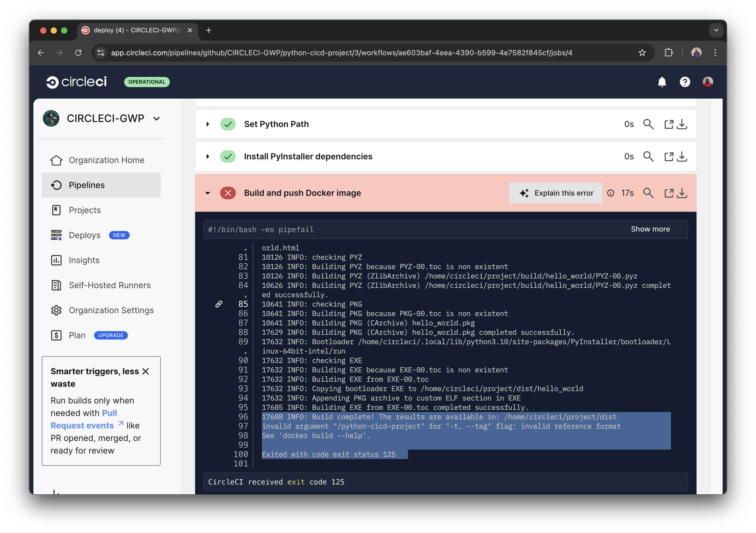Download Build and push Docker image log
Image resolution: width=756 pixels, height=533 pixels.
point(682,193)
